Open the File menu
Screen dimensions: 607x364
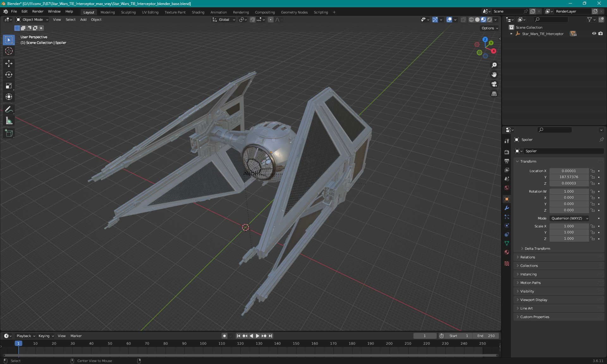(14, 11)
